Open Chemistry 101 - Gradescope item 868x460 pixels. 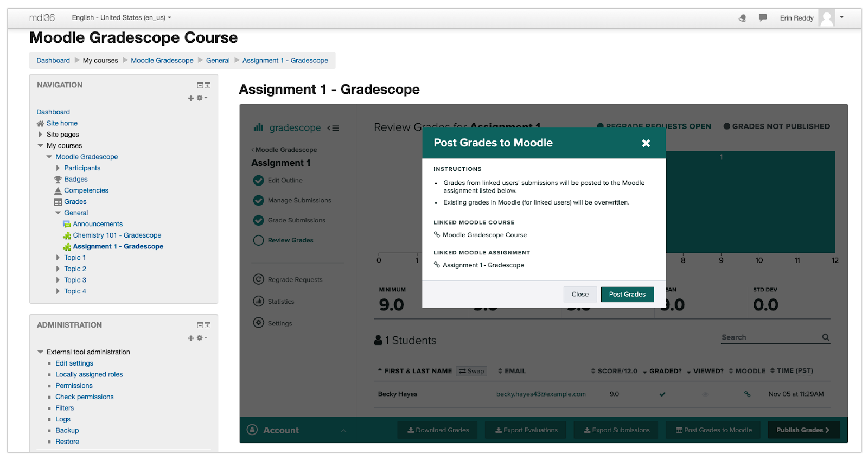point(117,235)
